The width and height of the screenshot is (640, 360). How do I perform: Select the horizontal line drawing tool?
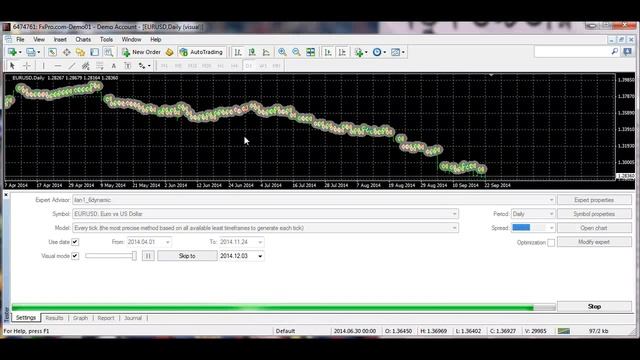[x=58, y=66]
